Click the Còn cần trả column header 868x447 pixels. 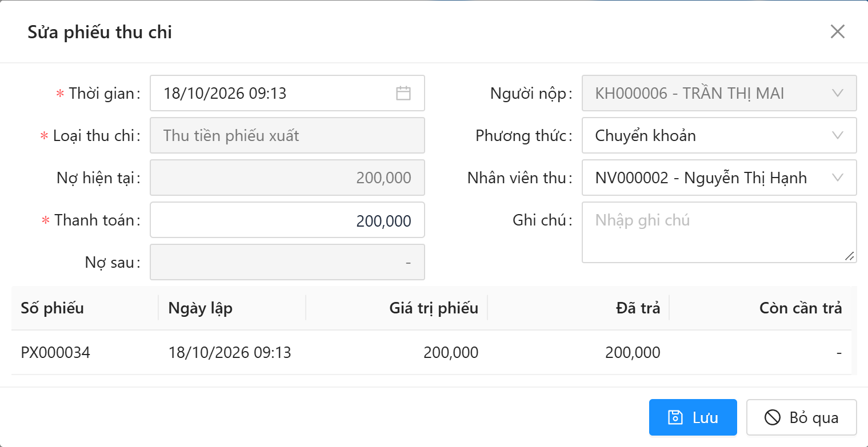(760, 308)
